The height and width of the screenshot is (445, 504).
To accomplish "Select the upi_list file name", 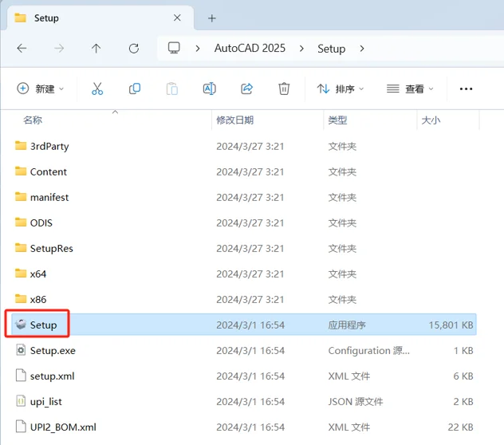I will [x=46, y=402].
